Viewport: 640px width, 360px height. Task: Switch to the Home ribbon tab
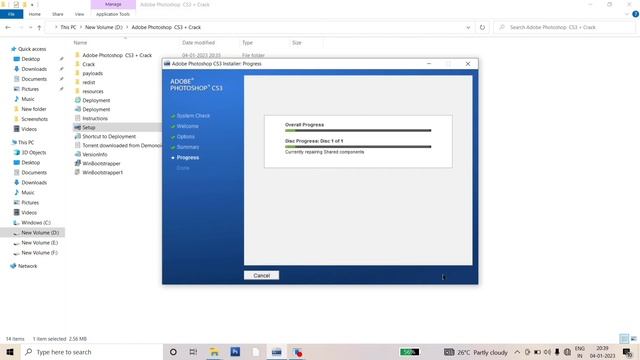(35, 14)
